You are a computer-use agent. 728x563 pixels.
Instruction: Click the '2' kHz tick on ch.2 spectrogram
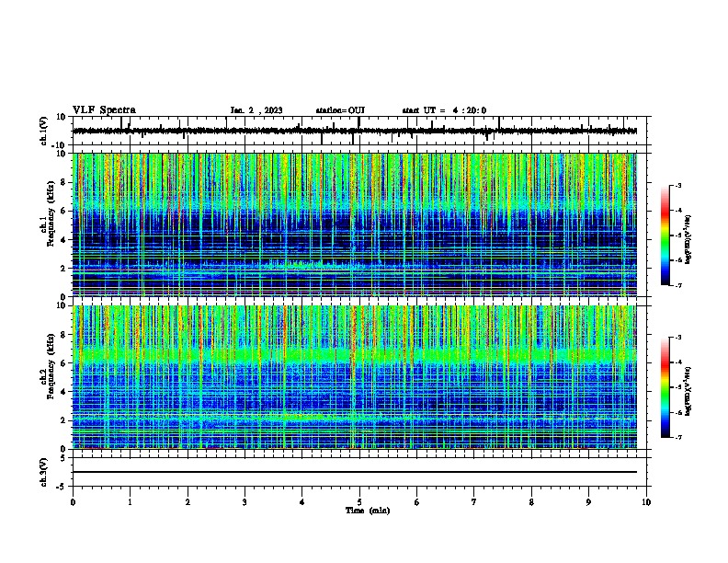pyautogui.click(x=64, y=420)
